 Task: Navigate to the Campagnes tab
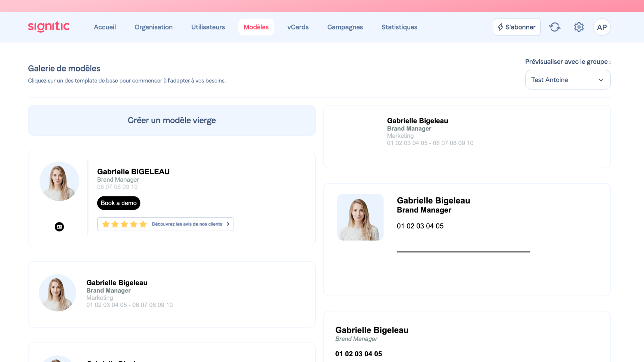coord(345,27)
